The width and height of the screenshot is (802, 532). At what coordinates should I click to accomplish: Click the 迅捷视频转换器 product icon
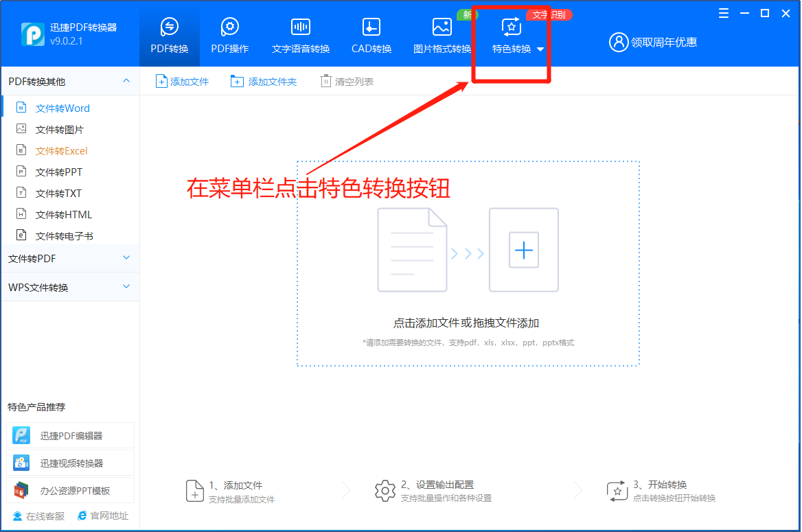click(21, 463)
